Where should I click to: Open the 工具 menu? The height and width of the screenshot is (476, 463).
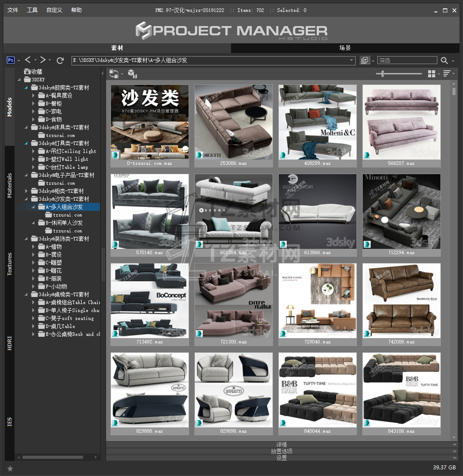click(32, 10)
